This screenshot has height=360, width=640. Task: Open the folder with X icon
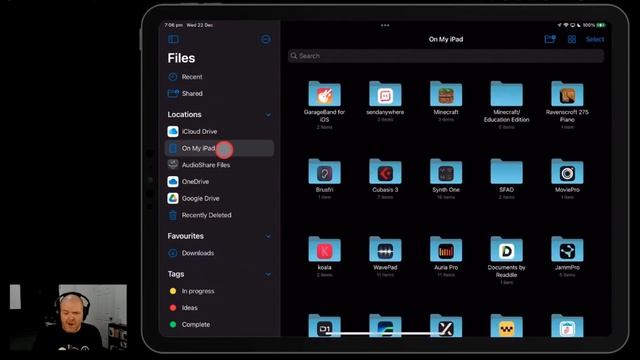(446, 326)
